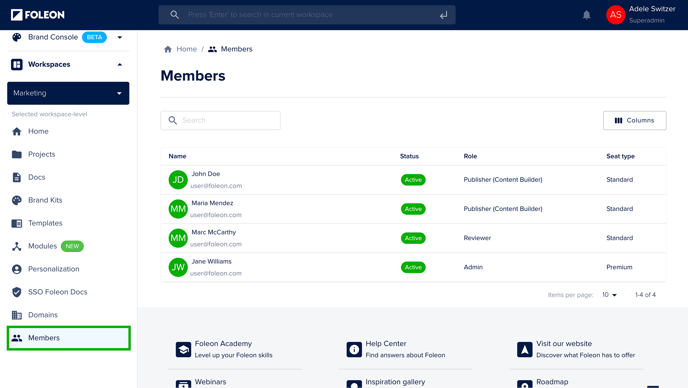Click the Visit our website icon
The image size is (688, 388).
point(525,350)
